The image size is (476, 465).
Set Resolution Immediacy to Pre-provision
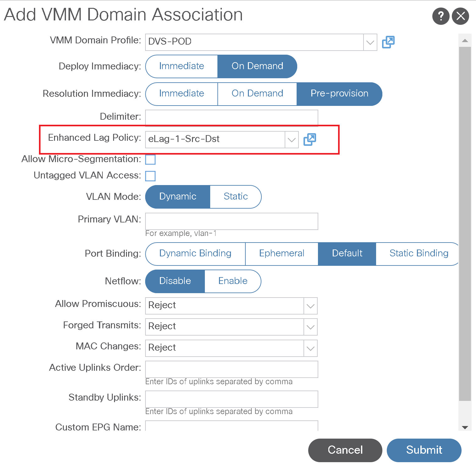coord(339,94)
